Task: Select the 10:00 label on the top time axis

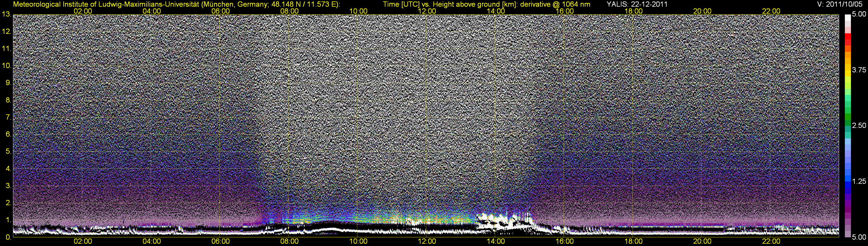Action: point(358,11)
